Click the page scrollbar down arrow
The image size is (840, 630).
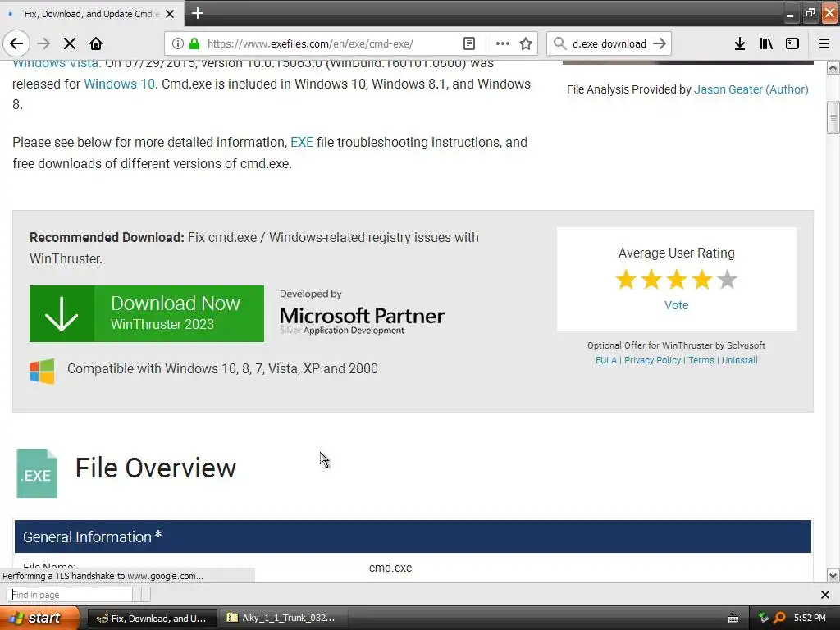[x=833, y=576]
